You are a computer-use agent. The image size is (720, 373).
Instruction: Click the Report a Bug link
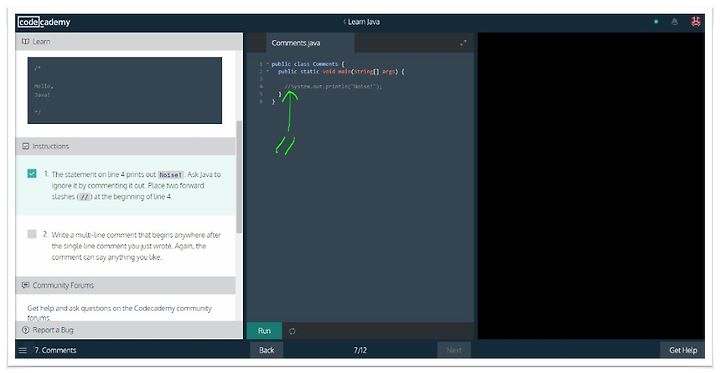(53, 330)
